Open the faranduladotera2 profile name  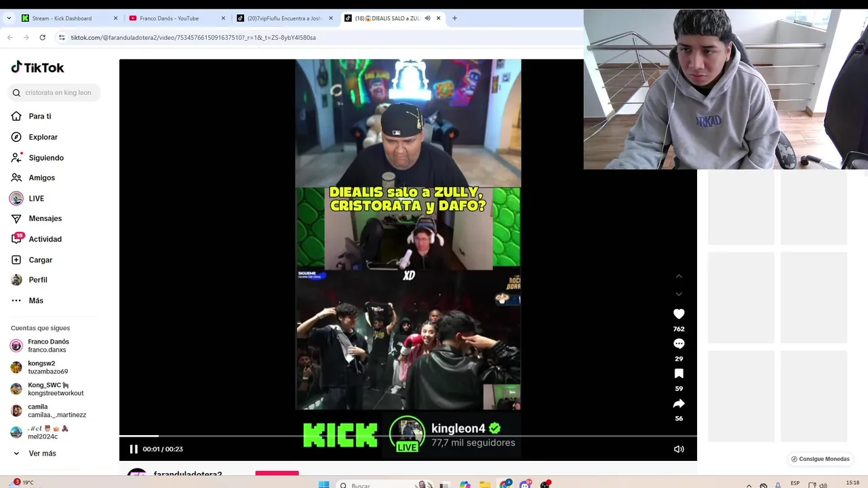pos(188,474)
